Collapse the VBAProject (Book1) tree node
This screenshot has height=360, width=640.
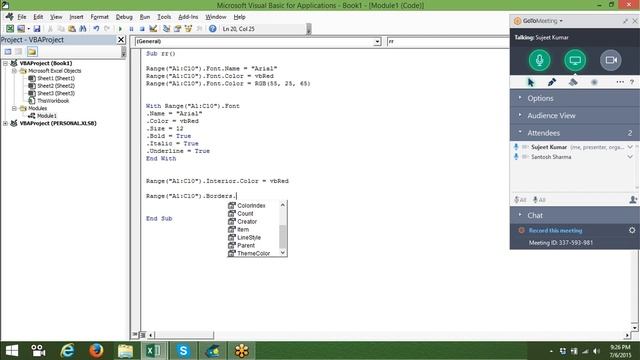(x=6, y=63)
